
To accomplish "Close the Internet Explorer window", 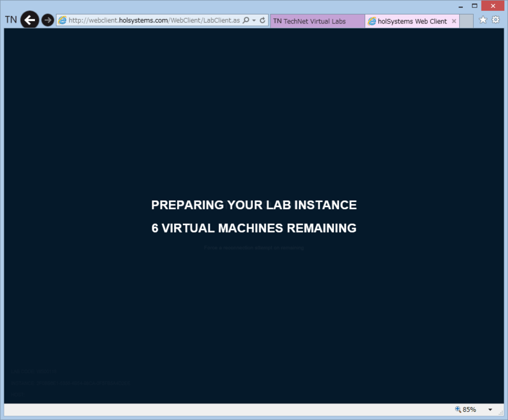I will pyautogui.click(x=493, y=6).
